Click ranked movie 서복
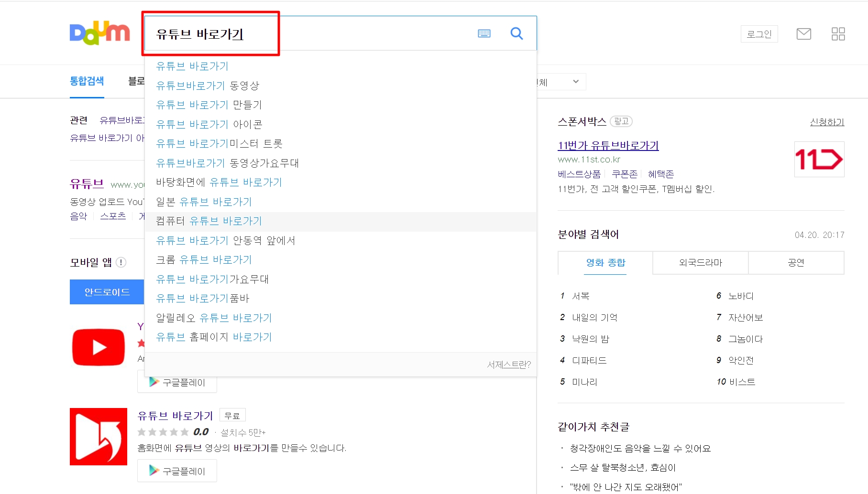Image resolution: width=868 pixels, height=494 pixels. coord(581,296)
